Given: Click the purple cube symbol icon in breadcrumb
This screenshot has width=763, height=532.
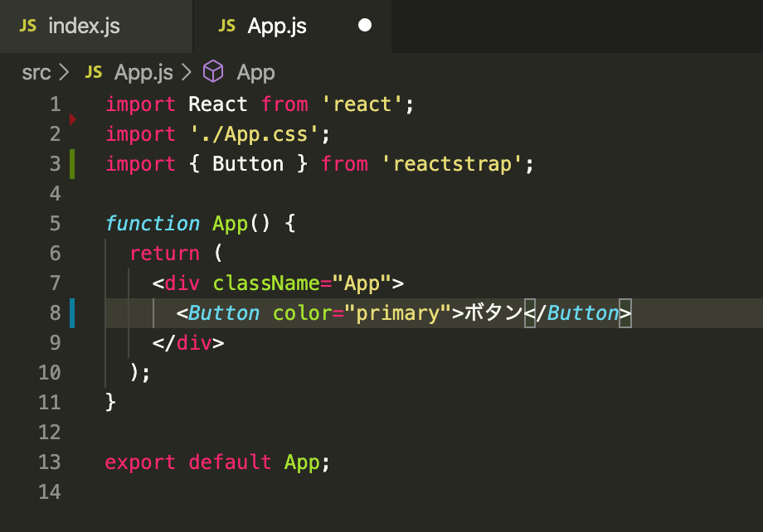Looking at the screenshot, I should (x=213, y=72).
